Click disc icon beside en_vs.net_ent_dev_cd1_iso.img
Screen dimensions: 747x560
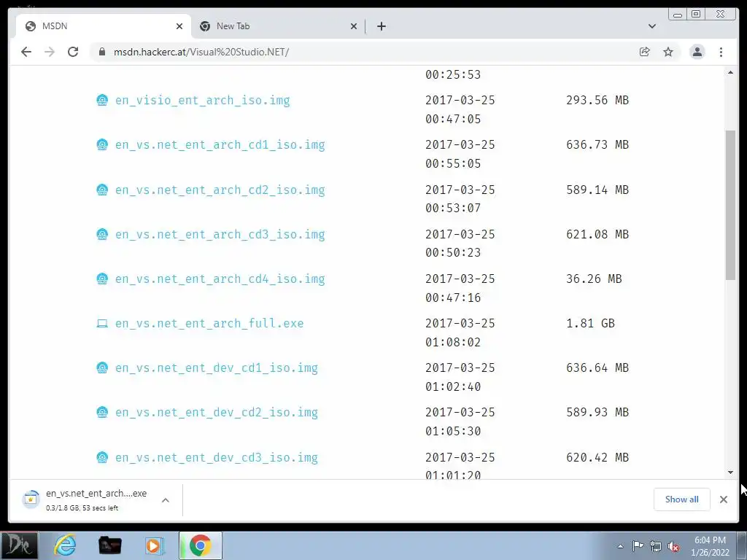pos(102,367)
